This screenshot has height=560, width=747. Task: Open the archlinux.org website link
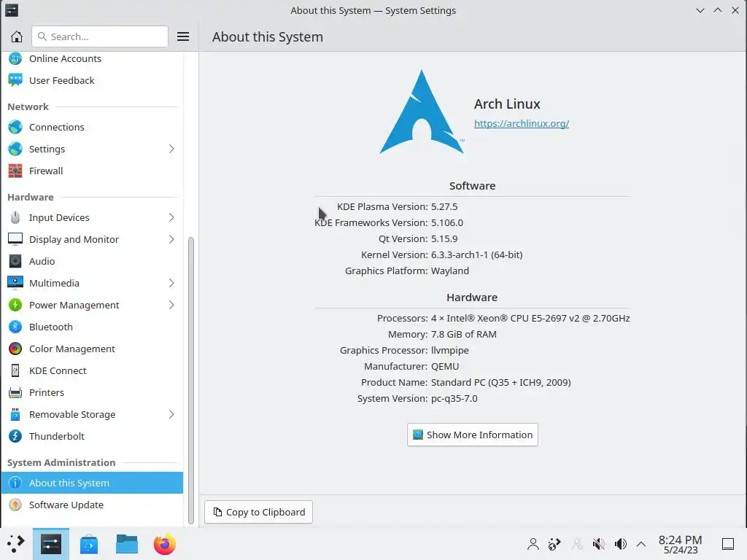coord(521,123)
